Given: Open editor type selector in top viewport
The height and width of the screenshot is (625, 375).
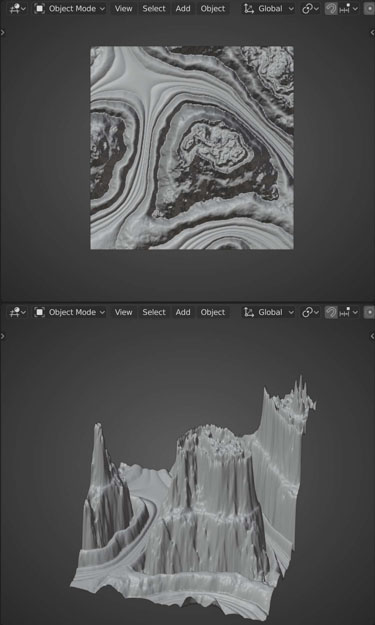Looking at the screenshot, I should click(17, 8).
